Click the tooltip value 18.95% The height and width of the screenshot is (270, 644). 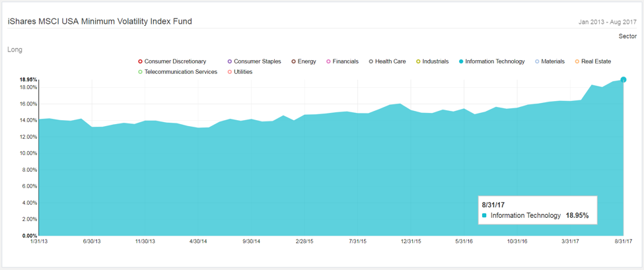point(577,215)
